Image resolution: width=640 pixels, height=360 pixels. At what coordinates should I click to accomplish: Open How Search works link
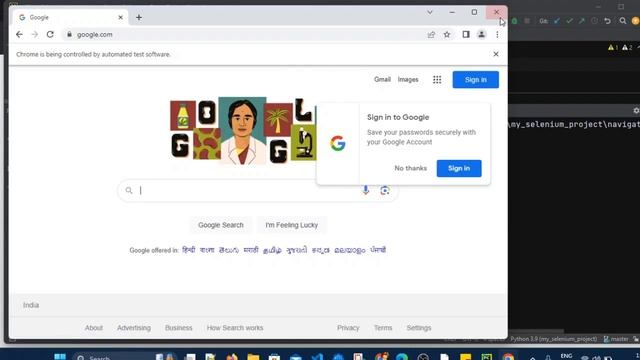click(x=235, y=328)
